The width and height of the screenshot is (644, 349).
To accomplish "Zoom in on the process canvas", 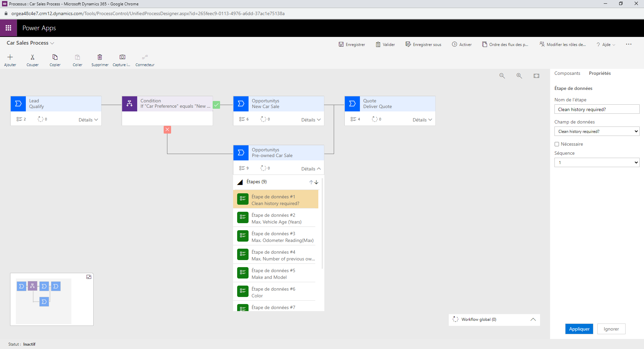I will pos(519,76).
